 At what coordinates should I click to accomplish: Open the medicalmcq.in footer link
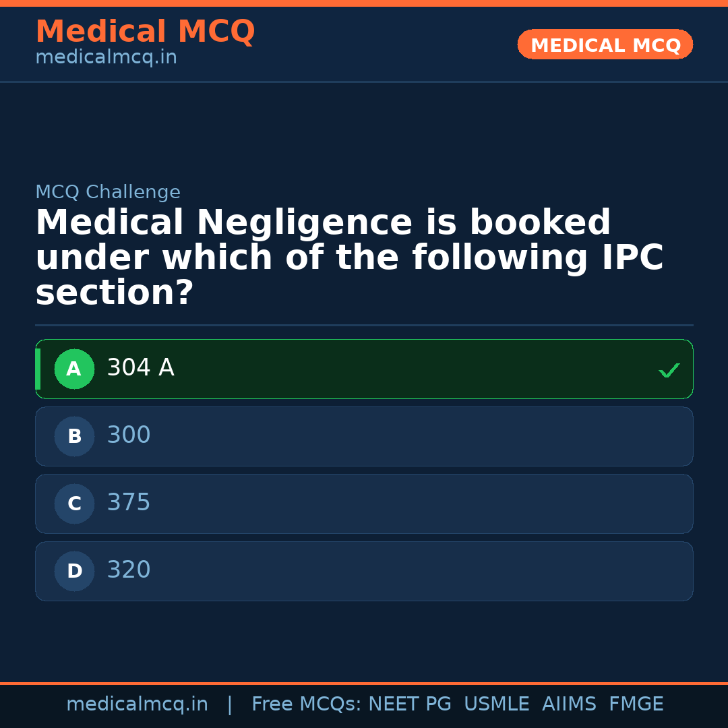(x=137, y=703)
